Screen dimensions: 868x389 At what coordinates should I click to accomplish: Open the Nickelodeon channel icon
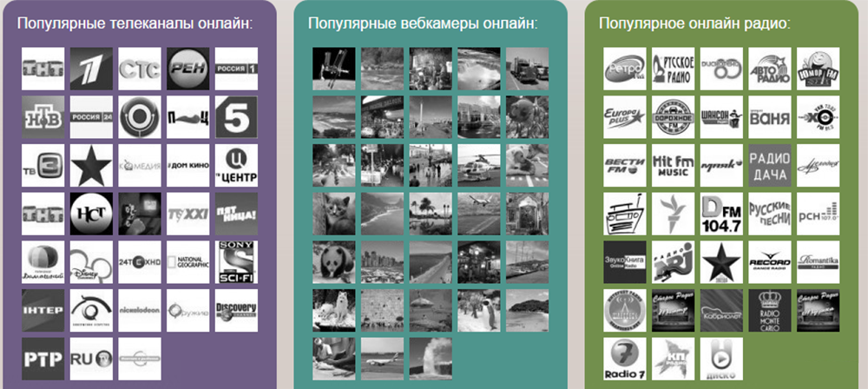click(x=140, y=310)
